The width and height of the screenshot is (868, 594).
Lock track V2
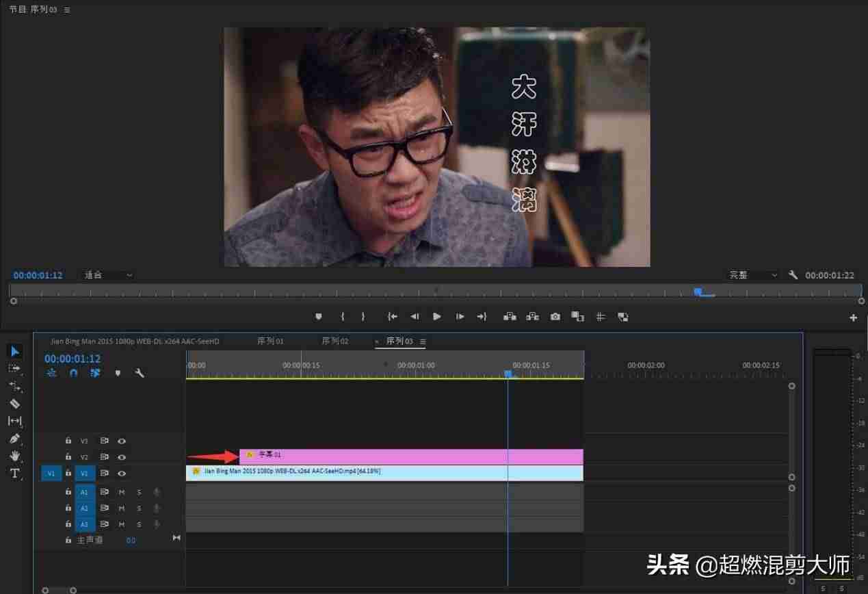pos(68,457)
